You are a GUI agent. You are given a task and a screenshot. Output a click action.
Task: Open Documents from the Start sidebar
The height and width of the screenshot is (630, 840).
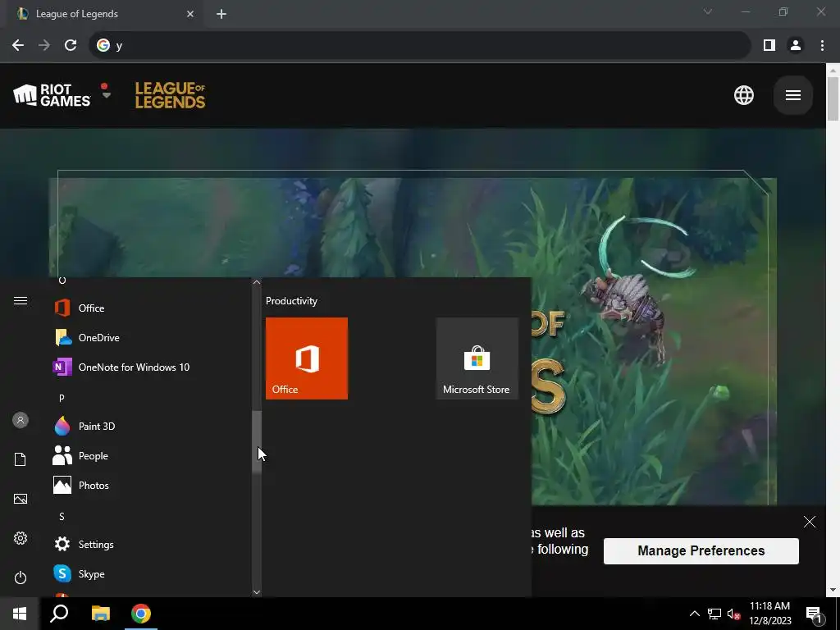pyautogui.click(x=21, y=459)
